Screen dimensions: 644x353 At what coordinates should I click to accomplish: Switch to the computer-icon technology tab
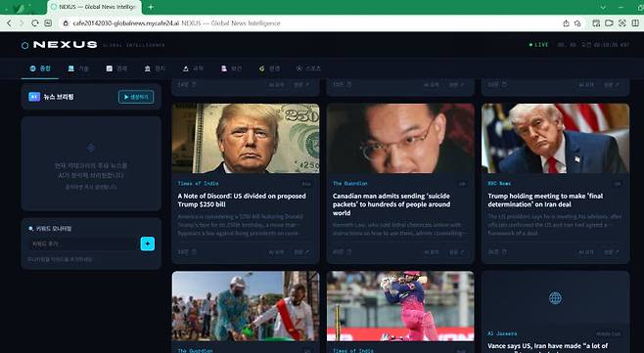[x=78, y=68]
